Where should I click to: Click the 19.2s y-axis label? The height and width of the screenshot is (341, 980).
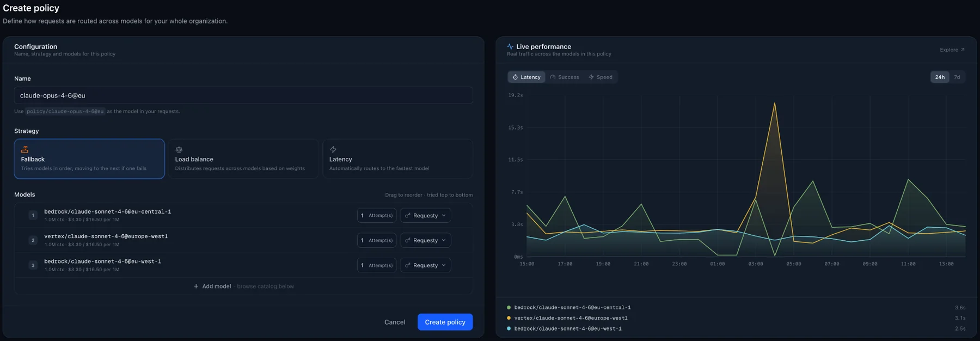(515, 95)
